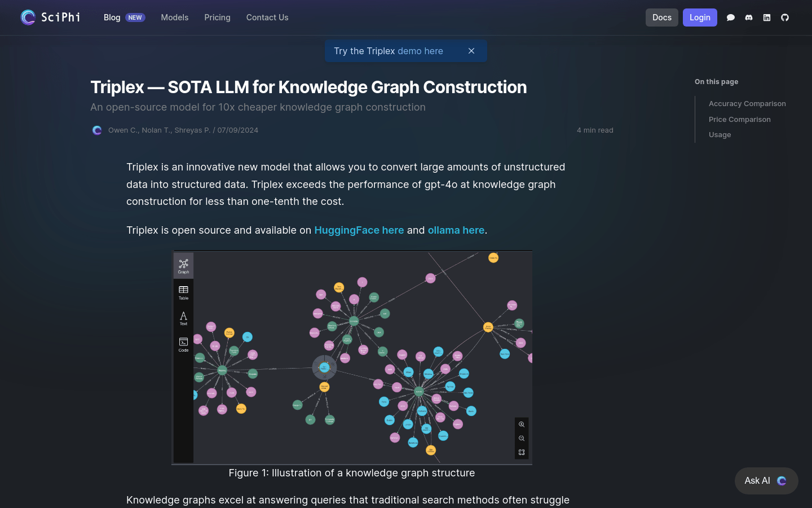Click the Figure 1 caption text
The height and width of the screenshot is (508, 812).
pos(352,473)
